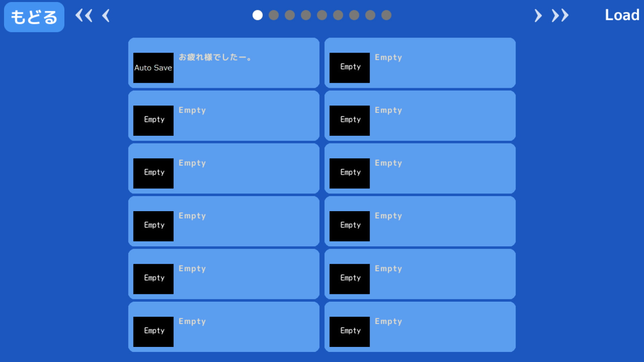Select the third page dot indicator
Viewport: 644px width, 362px height.
pyautogui.click(x=290, y=15)
